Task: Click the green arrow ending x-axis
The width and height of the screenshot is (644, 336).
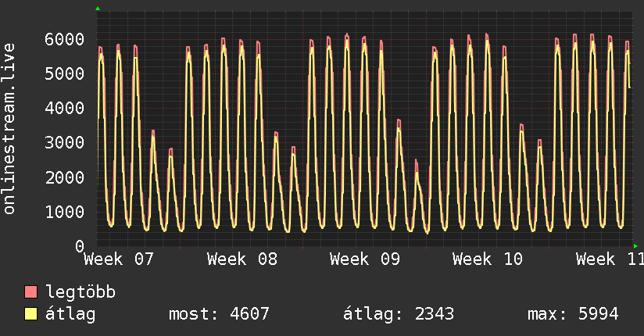Action: coord(635,246)
